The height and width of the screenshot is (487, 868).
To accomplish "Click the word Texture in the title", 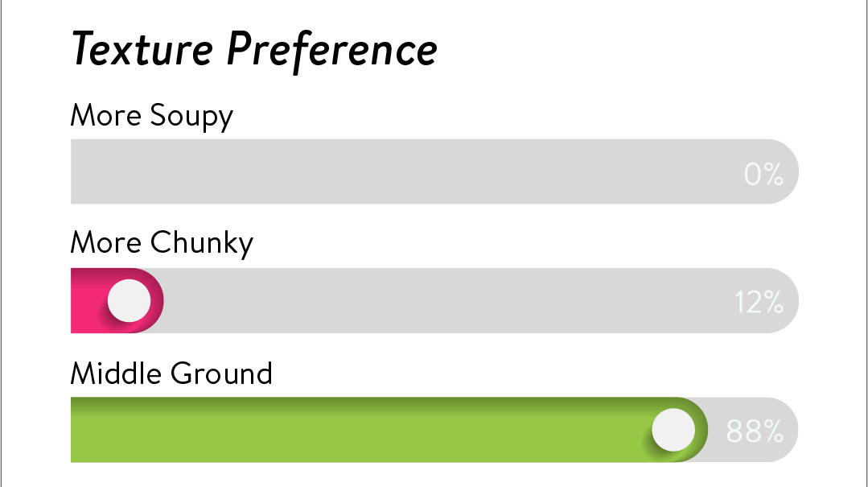I will 142,49.
